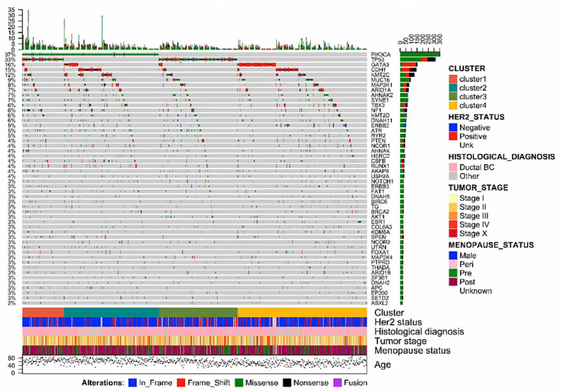The height and width of the screenshot is (392, 561).
Task: Click the Pre menopause green swatch
Action: 453,273
